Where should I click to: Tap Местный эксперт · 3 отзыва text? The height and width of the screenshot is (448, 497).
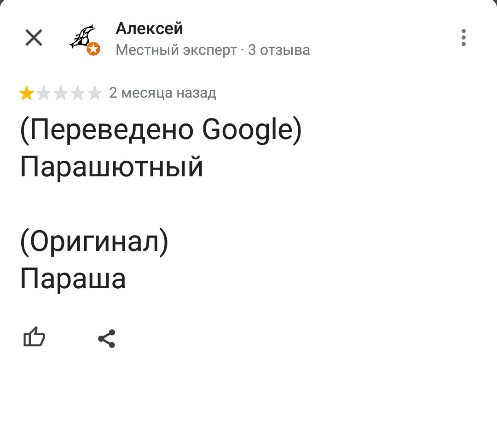pos(213,50)
